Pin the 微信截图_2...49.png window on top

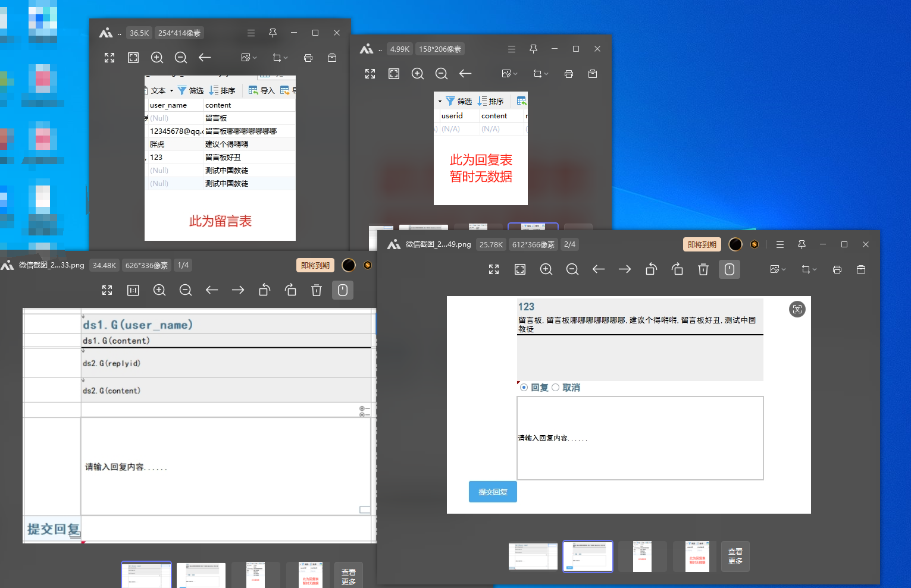802,244
